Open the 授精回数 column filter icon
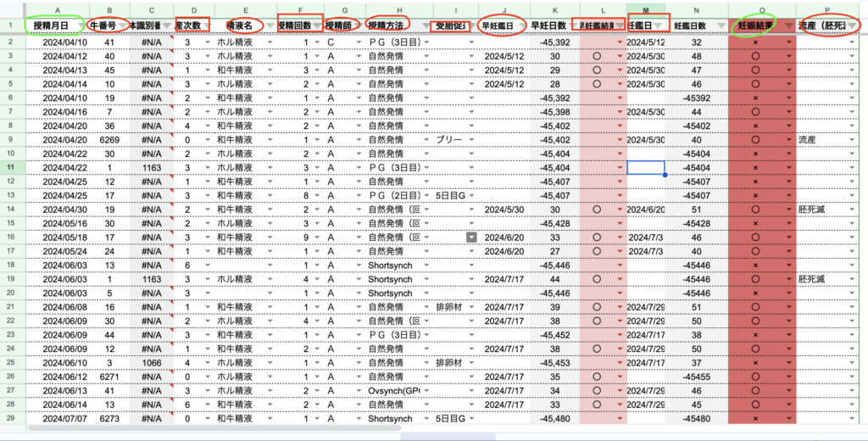Viewport: 868px width, 441px height. tap(315, 26)
